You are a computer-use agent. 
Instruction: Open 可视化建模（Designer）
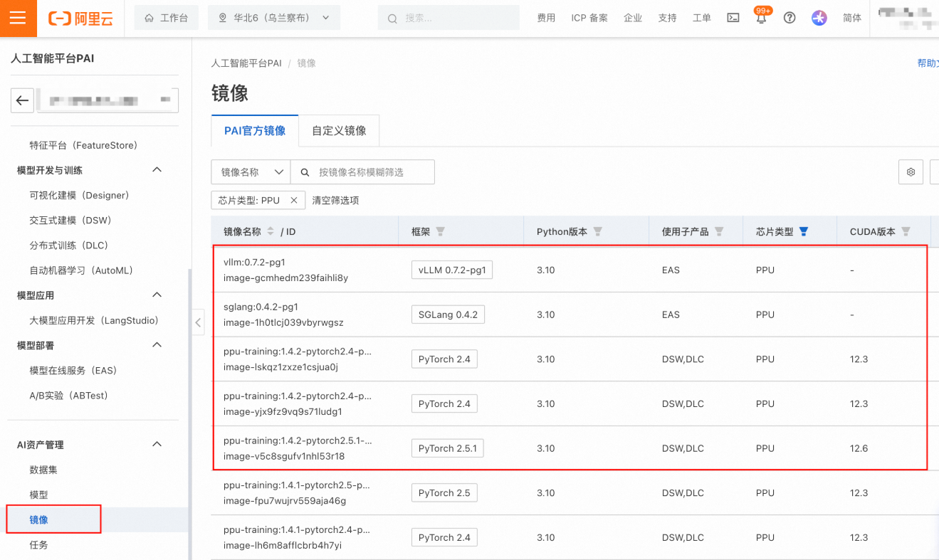(x=79, y=195)
